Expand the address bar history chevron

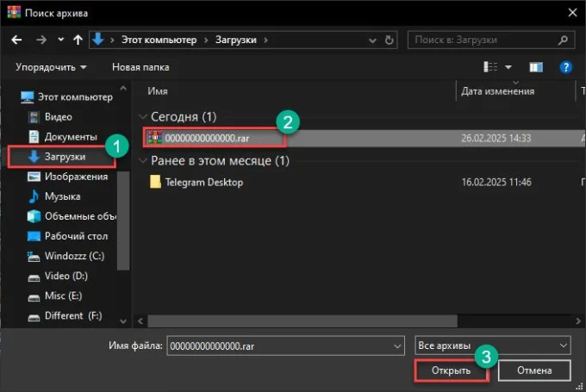pyautogui.click(x=372, y=40)
